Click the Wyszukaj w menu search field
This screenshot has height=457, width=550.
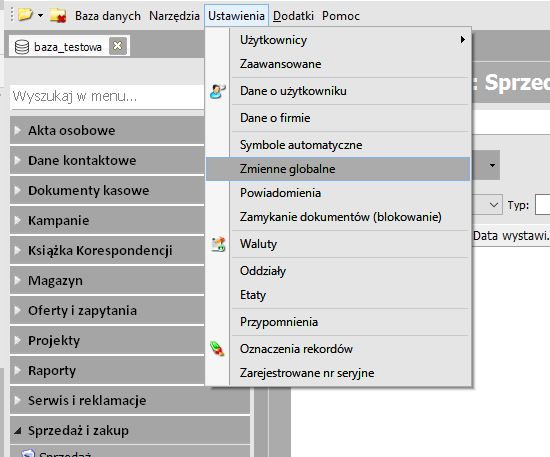coord(107,96)
